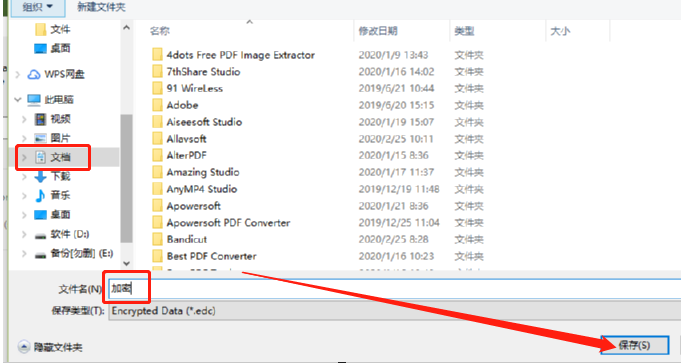Toggle 隐藏文件夹 to hide folders
The height and width of the screenshot is (364, 682).
click(x=50, y=347)
